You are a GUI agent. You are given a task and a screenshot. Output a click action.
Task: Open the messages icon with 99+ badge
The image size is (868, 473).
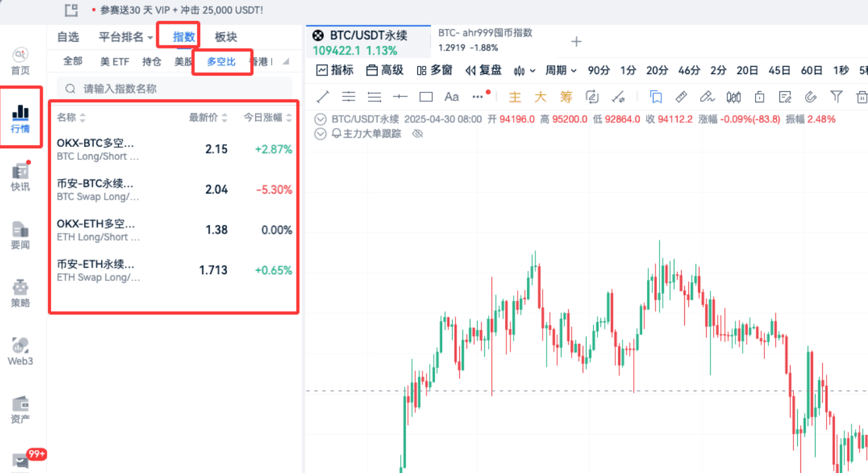tap(20, 461)
